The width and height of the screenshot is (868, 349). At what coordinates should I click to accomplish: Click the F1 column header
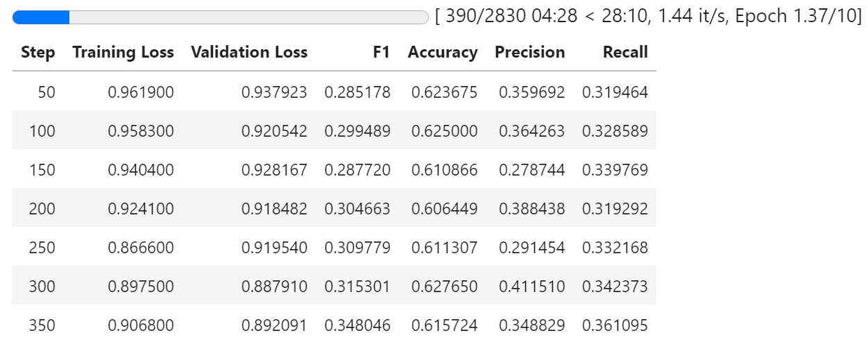point(381,52)
